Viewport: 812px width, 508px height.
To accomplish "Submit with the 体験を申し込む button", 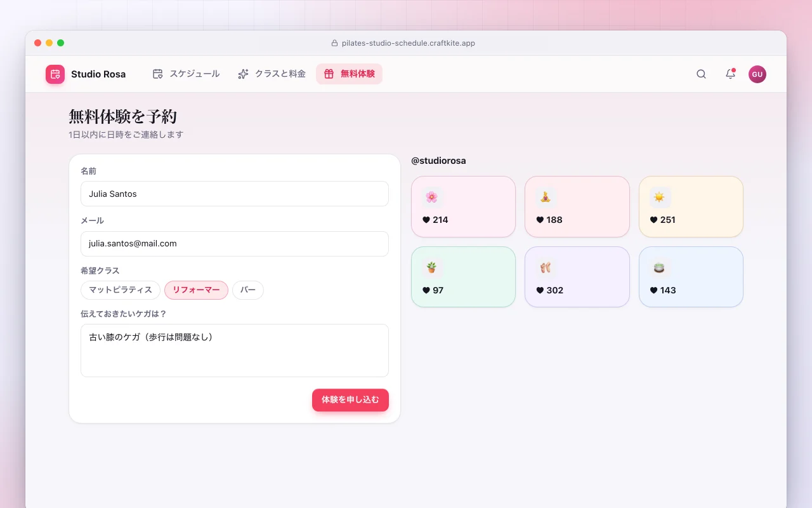I will [350, 400].
